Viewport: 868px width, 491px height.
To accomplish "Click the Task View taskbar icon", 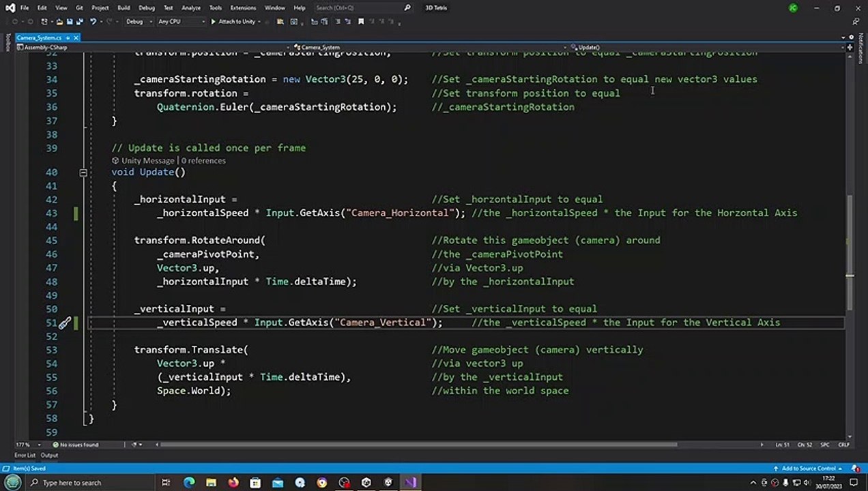I will (x=166, y=483).
